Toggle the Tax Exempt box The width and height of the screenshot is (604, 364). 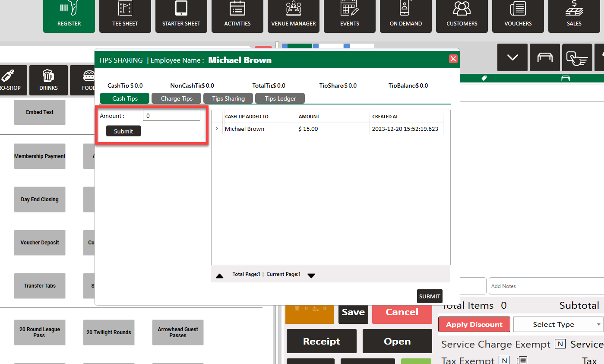[504, 360]
